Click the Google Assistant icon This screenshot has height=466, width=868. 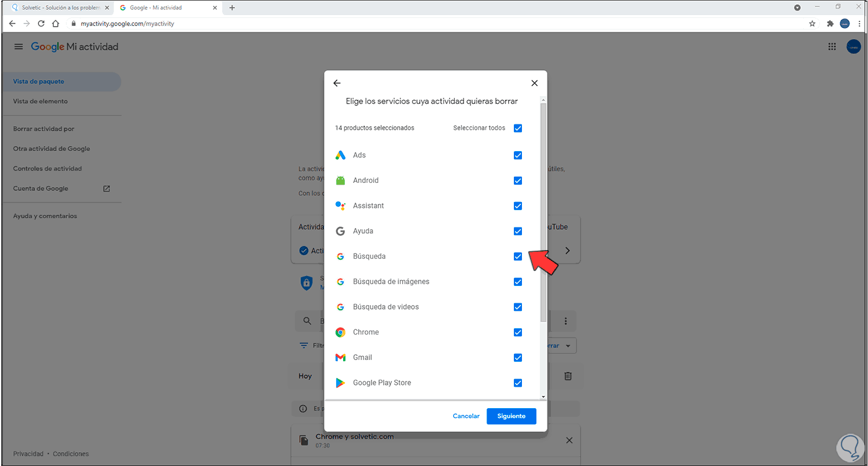[x=341, y=206]
